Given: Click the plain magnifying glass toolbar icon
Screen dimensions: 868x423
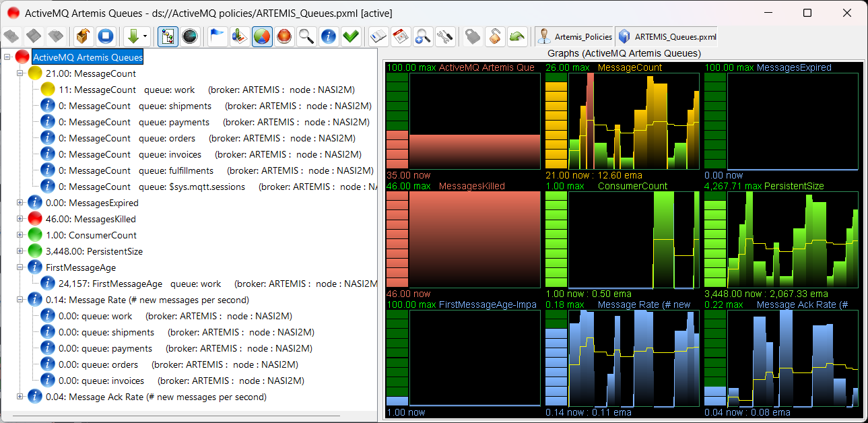Looking at the screenshot, I should pyautogui.click(x=306, y=36).
